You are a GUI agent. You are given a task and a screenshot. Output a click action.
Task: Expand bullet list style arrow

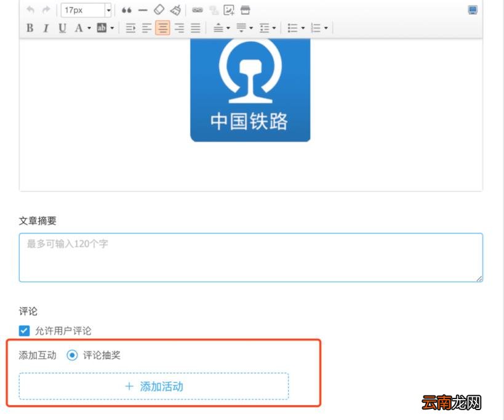pyautogui.click(x=303, y=28)
